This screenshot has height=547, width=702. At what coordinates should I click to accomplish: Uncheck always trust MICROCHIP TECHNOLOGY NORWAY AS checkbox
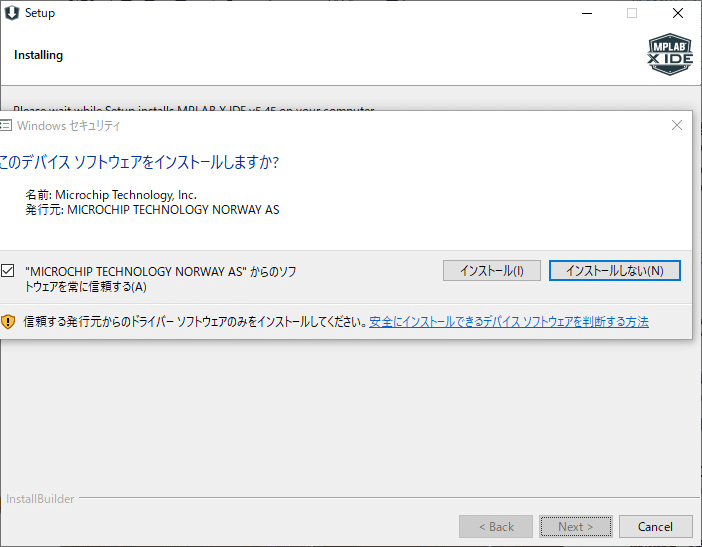click(8, 270)
